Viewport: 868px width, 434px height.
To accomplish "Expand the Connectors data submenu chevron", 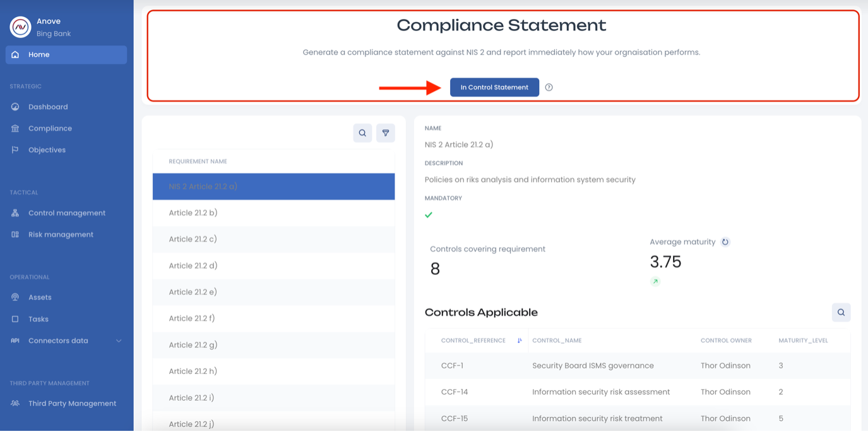I will tap(119, 341).
